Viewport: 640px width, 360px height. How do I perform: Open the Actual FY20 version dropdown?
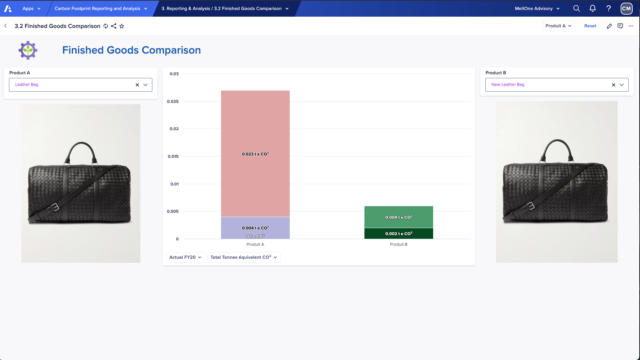coord(185,257)
